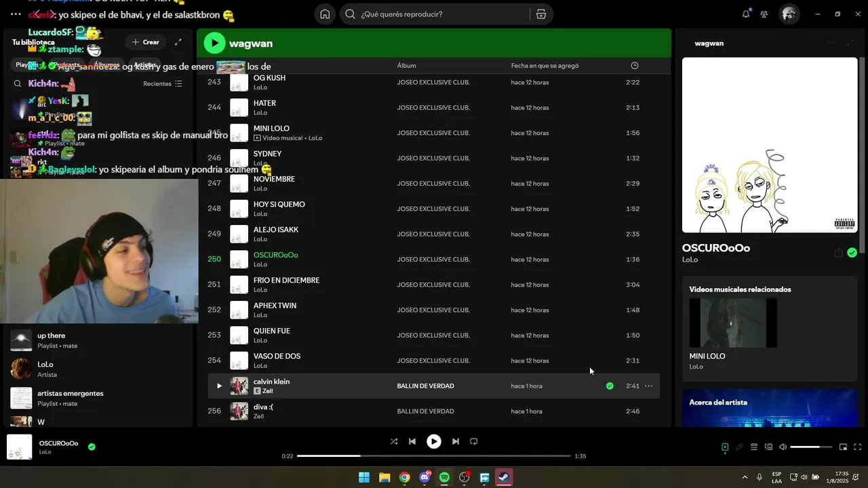Click the song progress bar to seek
Screen dimensions: 868x488
click(x=434, y=456)
